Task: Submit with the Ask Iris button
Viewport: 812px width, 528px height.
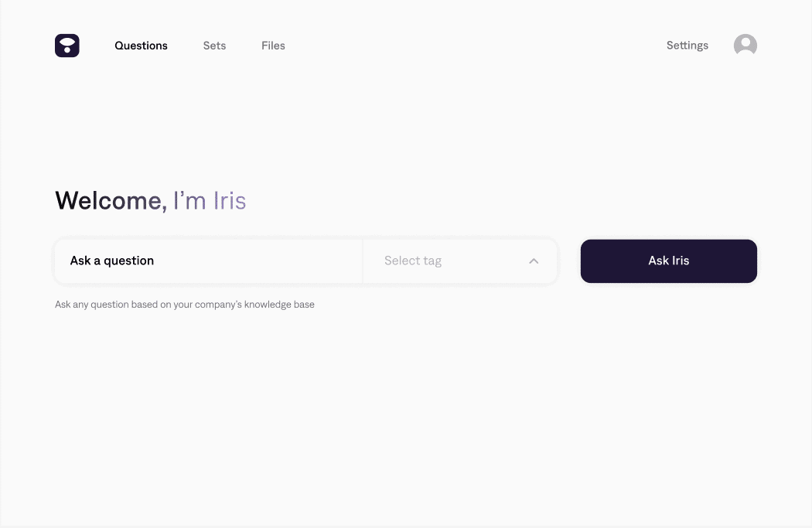Action: click(669, 261)
